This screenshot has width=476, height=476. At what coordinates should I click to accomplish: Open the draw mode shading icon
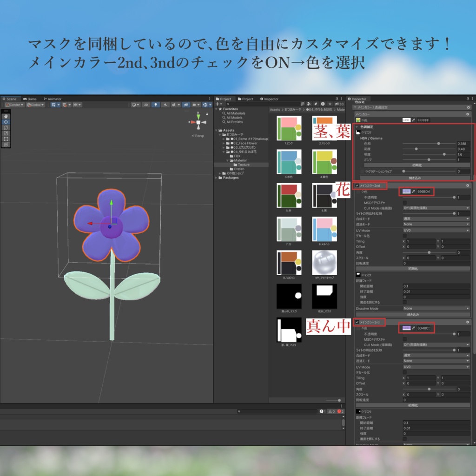pos(135,105)
